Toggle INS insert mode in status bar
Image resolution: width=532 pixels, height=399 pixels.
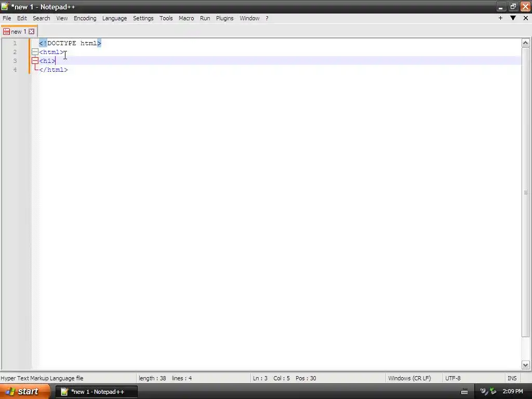tap(512, 378)
